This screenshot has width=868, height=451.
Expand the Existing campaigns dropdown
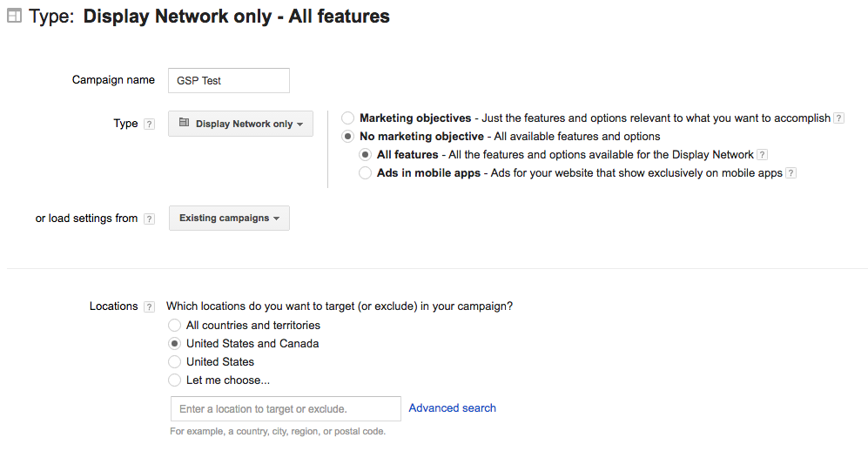pyautogui.click(x=229, y=219)
